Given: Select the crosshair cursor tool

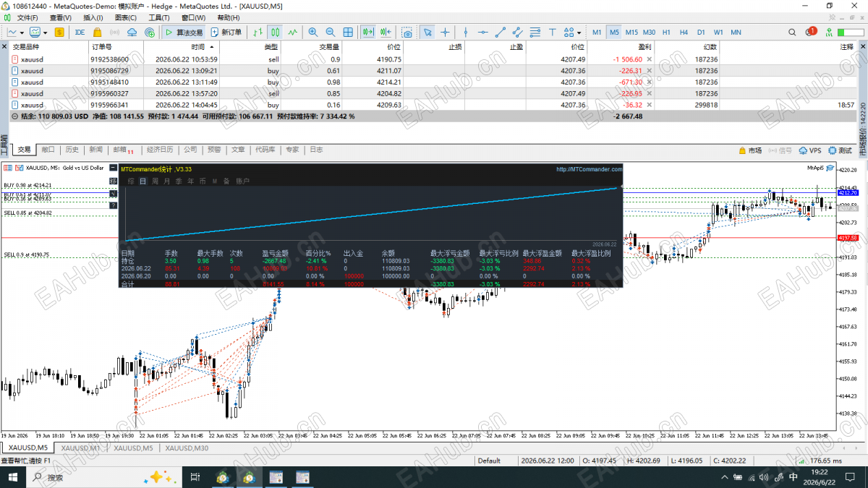Looking at the screenshot, I should tap(445, 32).
